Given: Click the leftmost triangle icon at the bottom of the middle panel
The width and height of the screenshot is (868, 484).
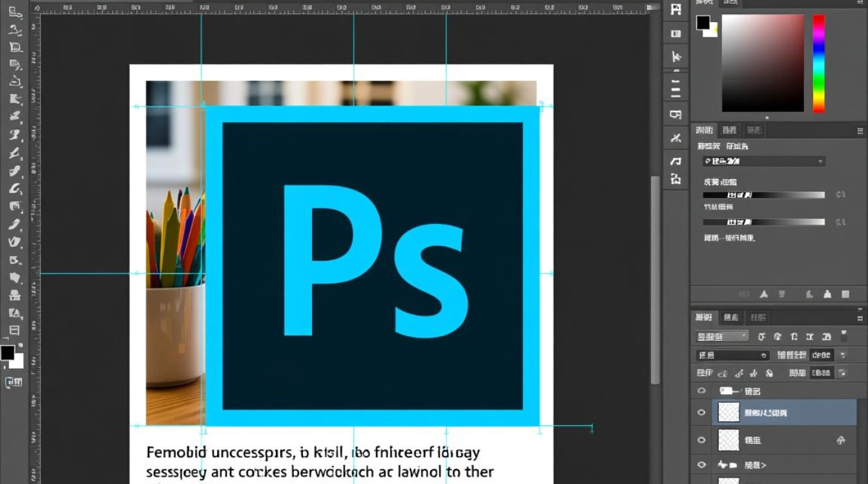Looking at the screenshot, I should (764, 294).
